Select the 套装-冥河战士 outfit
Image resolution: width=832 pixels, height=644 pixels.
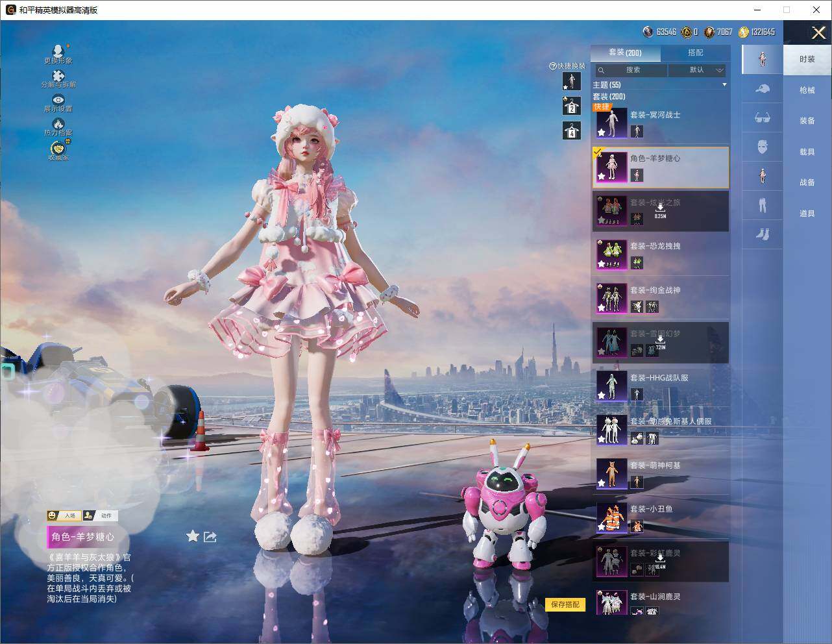point(660,123)
